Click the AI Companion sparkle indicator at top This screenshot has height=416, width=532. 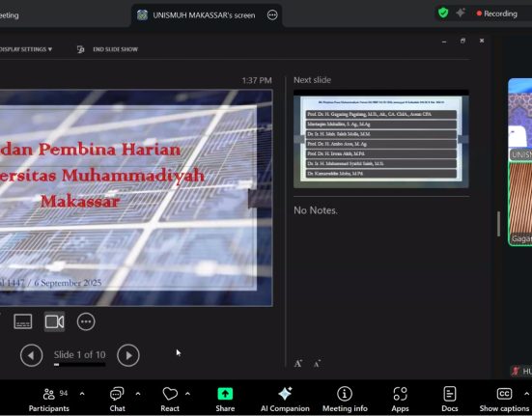pyautogui.click(x=461, y=13)
